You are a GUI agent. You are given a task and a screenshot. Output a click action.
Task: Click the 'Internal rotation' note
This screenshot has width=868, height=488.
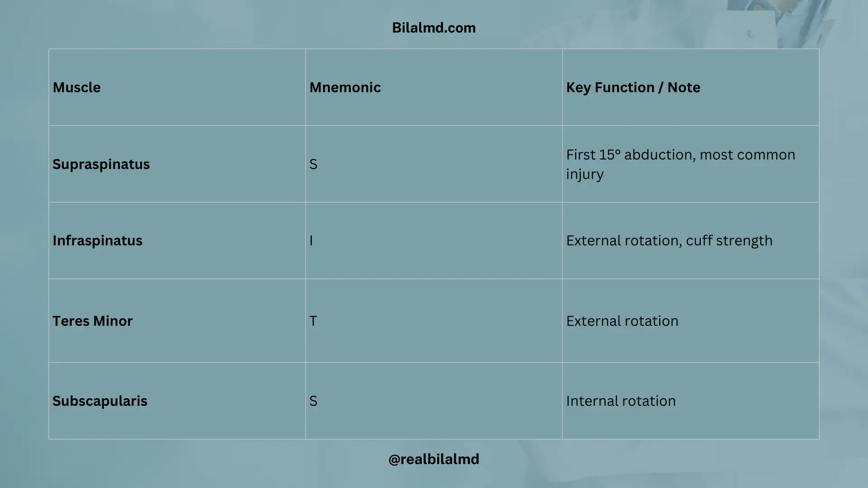tap(621, 401)
